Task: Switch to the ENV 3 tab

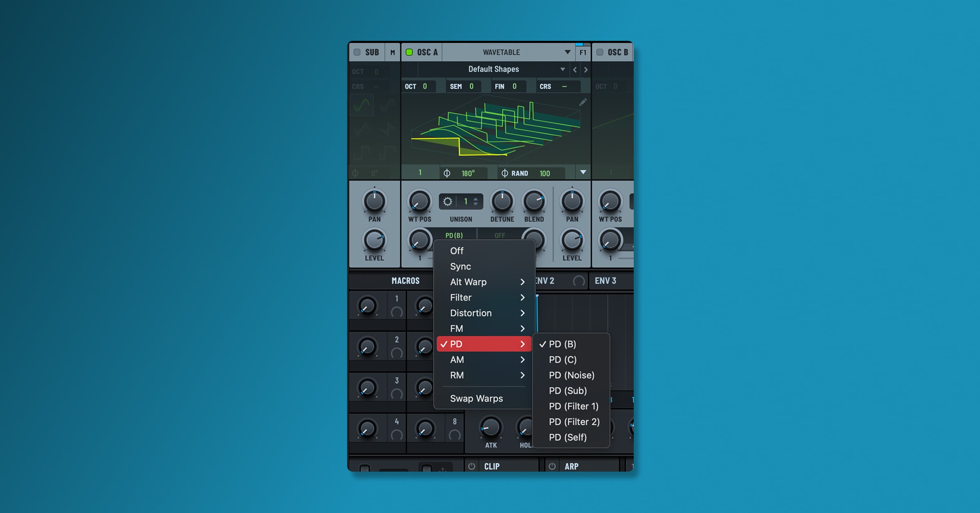Action: point(606,281)
